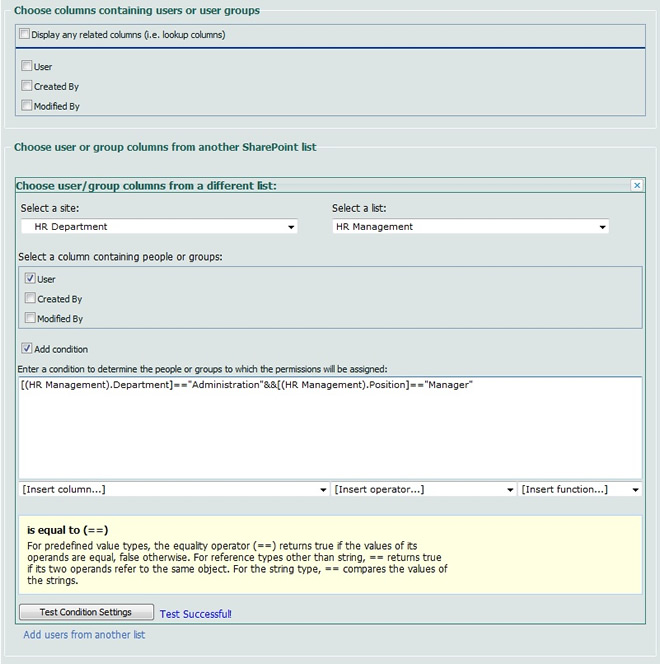The width and height of the screenshot is (660, 664).
Task: Tick the top Modified By checkbox
Action: point(27,105)
